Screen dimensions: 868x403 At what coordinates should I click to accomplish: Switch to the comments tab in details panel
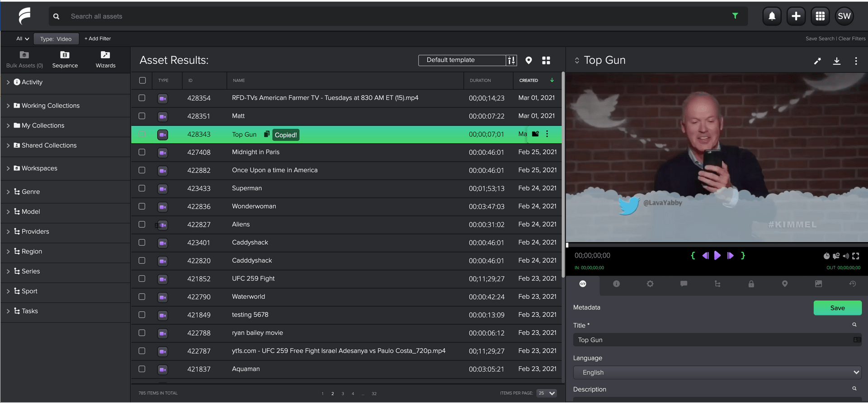[x=684, y=284]
